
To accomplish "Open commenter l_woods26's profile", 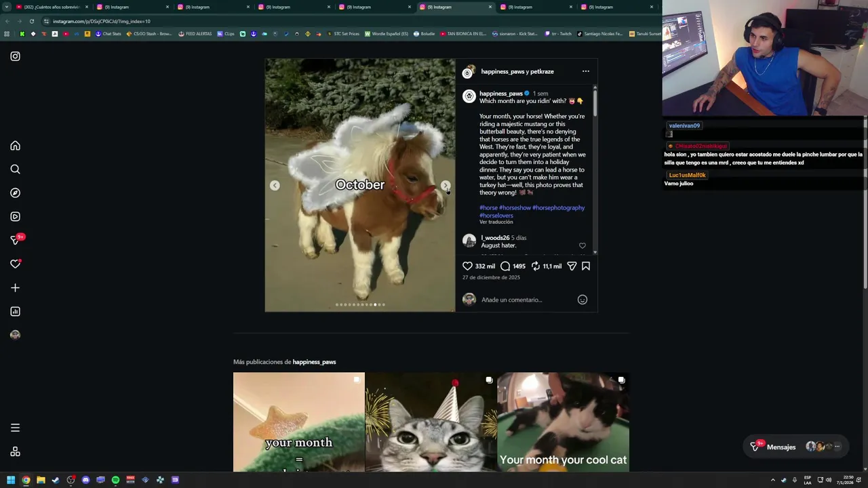I will coord(495,238).
